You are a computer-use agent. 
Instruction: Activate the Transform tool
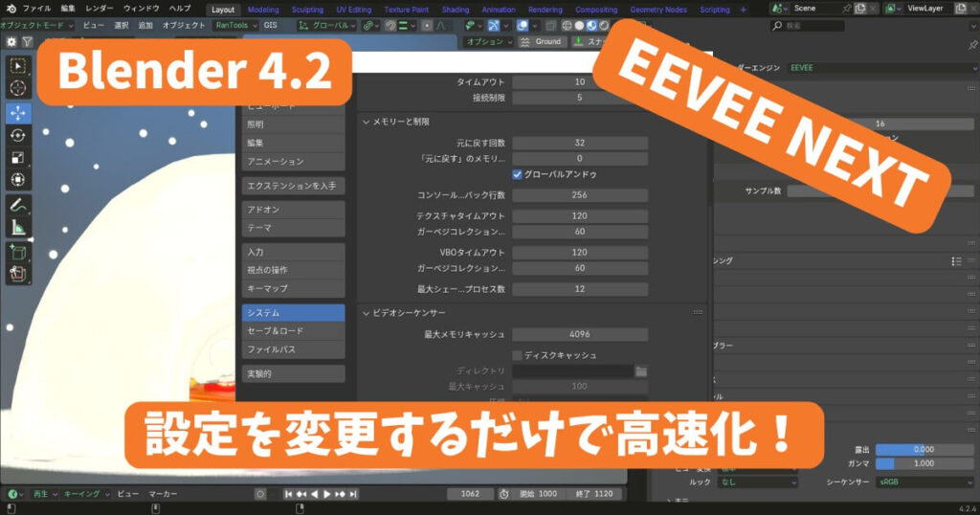coord(18,179)
